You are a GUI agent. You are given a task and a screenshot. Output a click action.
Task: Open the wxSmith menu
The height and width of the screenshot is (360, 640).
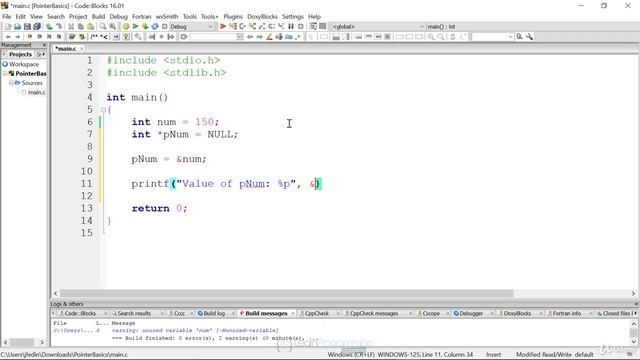tap(167, 16)
